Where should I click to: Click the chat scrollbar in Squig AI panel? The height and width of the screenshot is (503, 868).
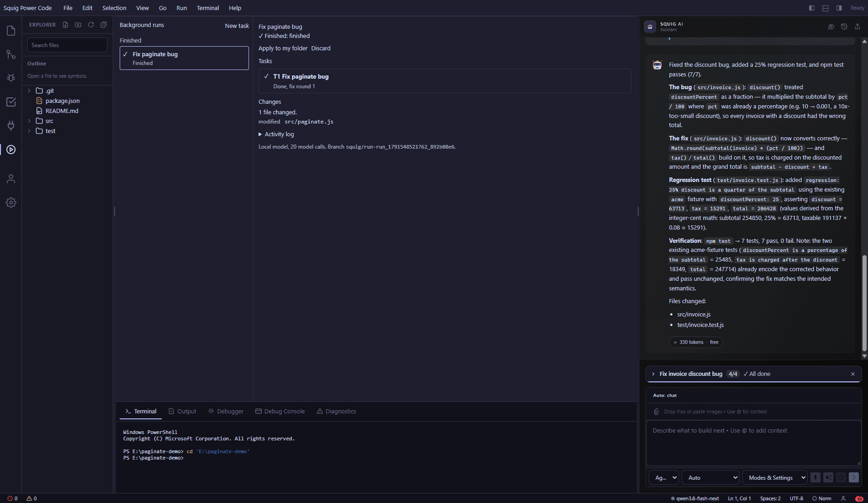point(864,303)
